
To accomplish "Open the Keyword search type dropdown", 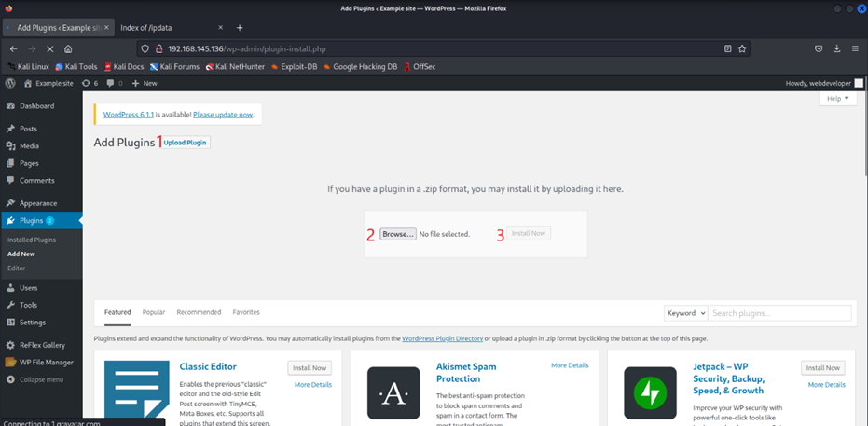I will tap(686, 313).
